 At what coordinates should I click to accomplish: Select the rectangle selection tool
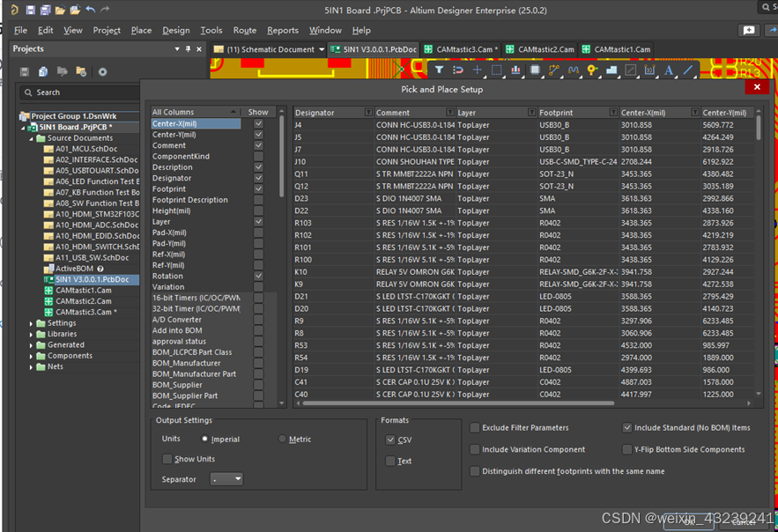coord(496,70)
